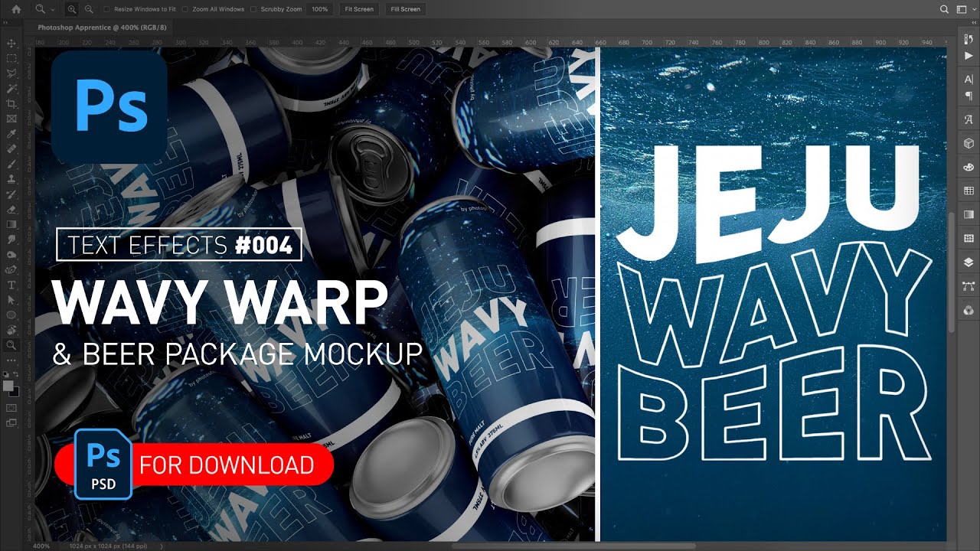Enable Scrubby Zoom checkbox
Screen dimensions: 980x551
[x=253, y=9]
